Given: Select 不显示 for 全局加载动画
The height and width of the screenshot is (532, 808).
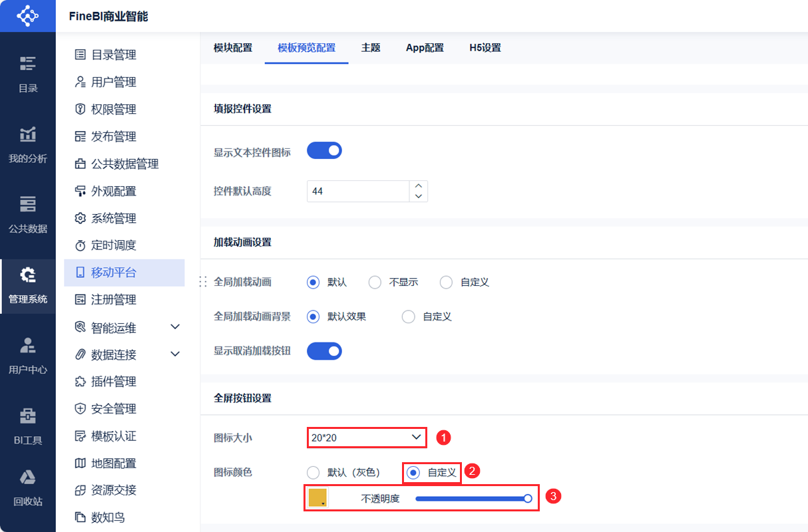Looking at the screenshot, I should pos(375,282).
